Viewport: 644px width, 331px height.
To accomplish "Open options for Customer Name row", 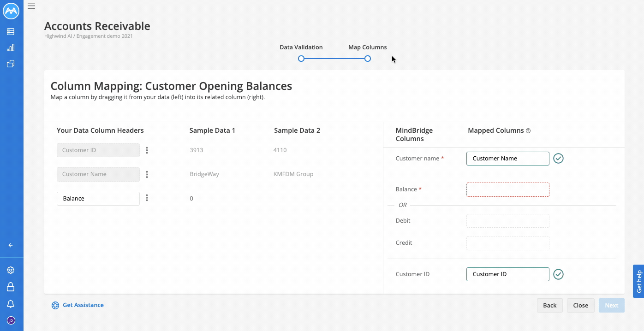I will [147, 174].
